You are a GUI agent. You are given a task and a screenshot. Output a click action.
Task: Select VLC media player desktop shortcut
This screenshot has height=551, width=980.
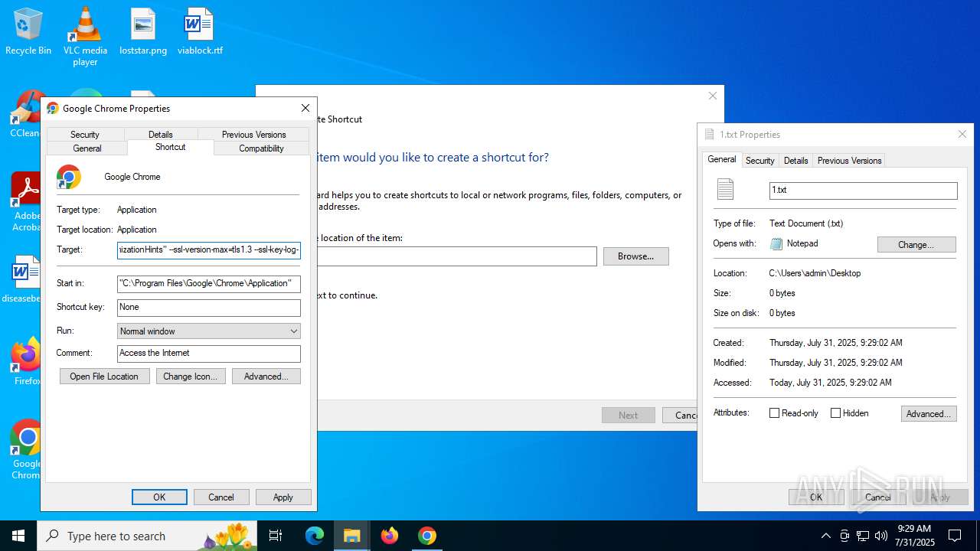click(85, 36)
